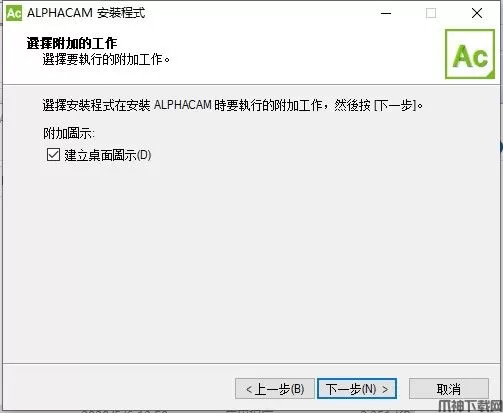
Task: Click the IT神下载网 watermark at the corner
Action: click(470, 406)
